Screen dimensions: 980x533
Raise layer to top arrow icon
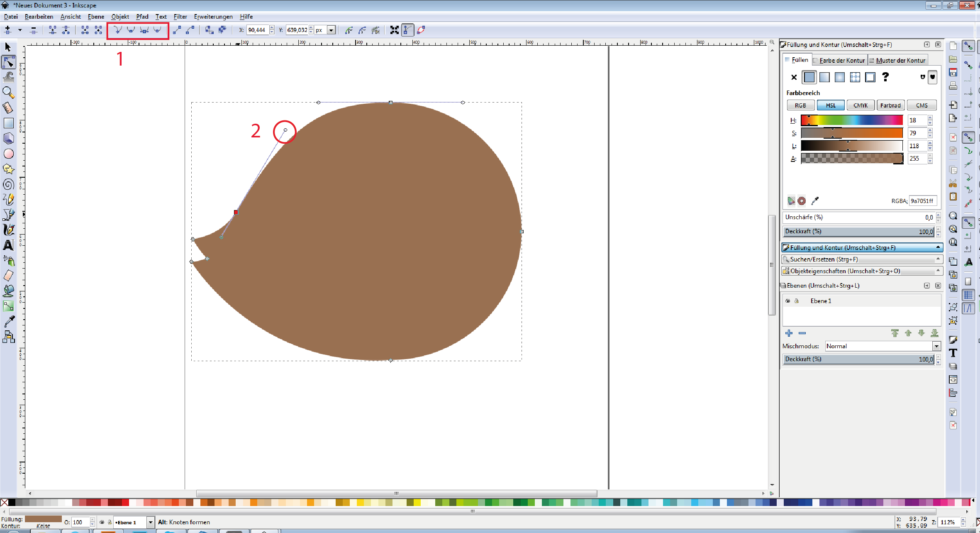click(x=895, y=333)
